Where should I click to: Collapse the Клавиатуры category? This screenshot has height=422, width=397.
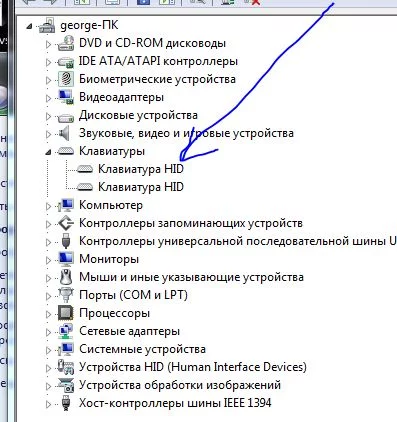coord(48,152)
